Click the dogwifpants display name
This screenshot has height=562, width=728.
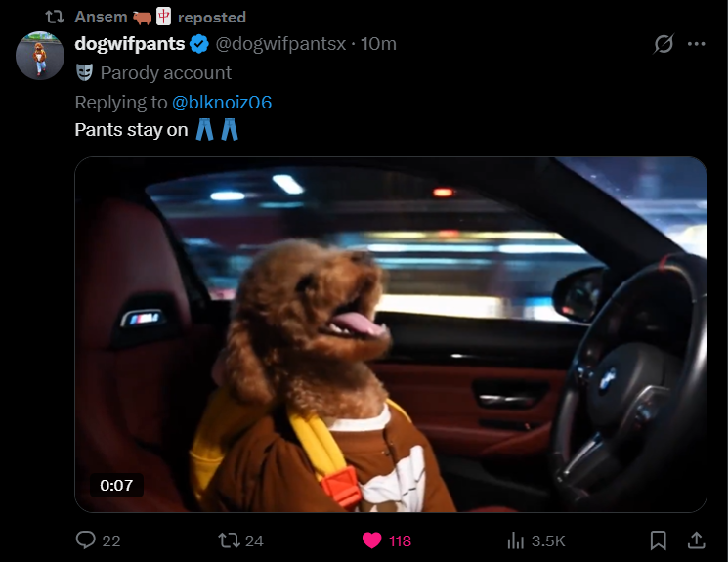tap(130, 44)
